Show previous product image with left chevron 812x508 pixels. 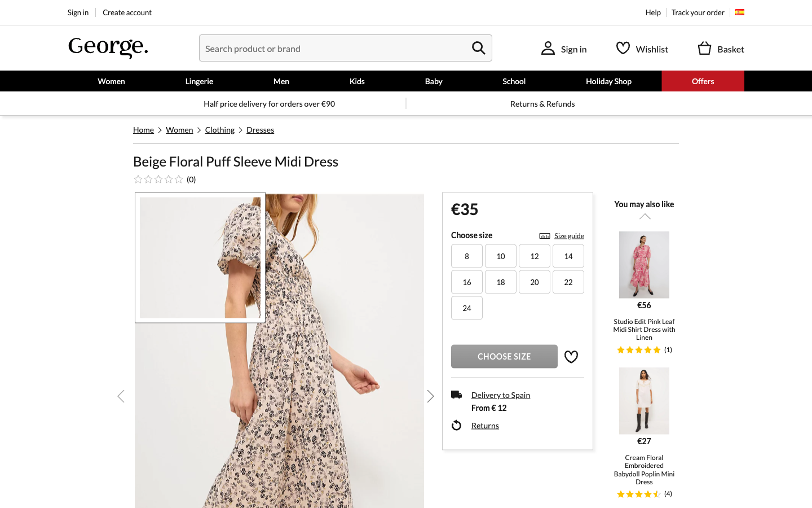(121, 396)
